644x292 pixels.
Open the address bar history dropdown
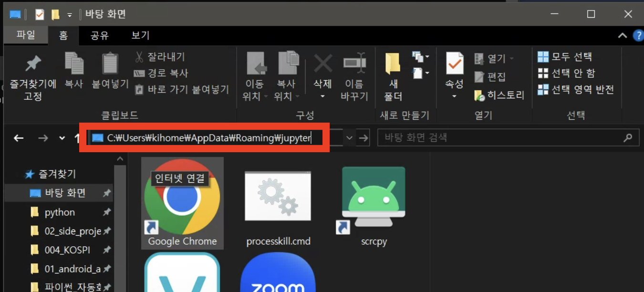[349, 138]
